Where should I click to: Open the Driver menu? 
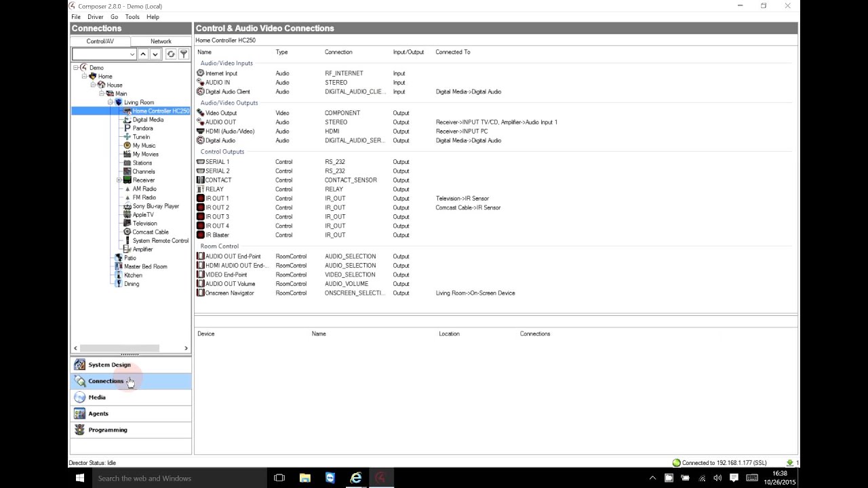(x=96, y=17)
